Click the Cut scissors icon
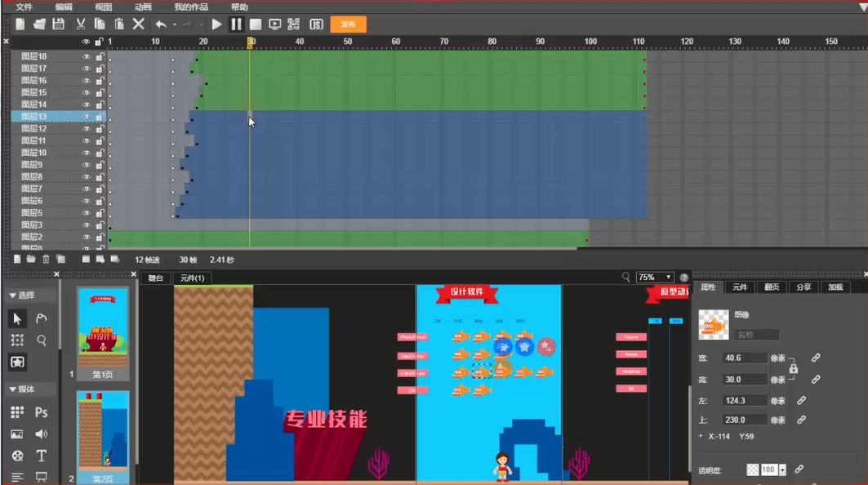This screenshot has height=485, width=868. tap(81, 24)
